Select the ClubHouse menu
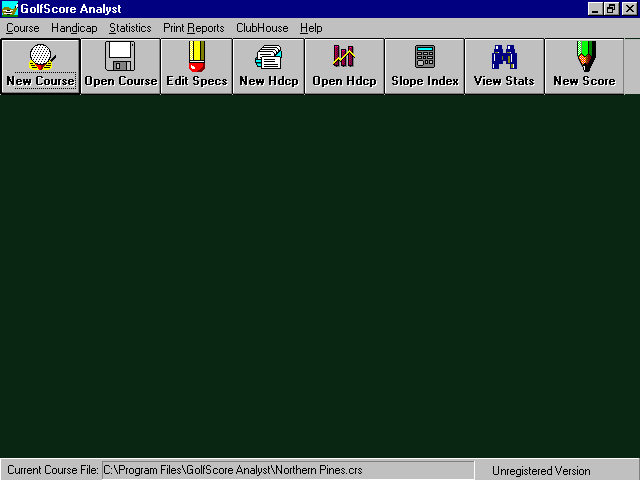The width and height of the screenshot is (640, 480). [262, 28]
